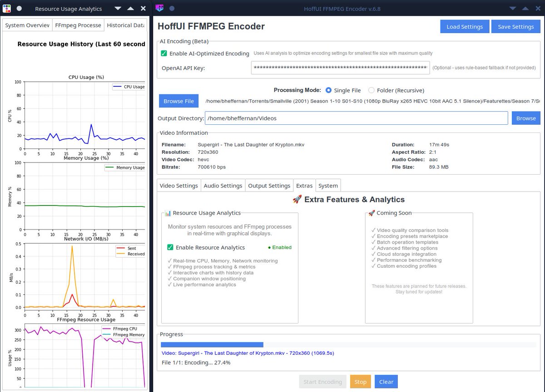Click the pin dot in Resource Analytics titlebar
Screen dimensions: 545x392
(x=19, y=8)
